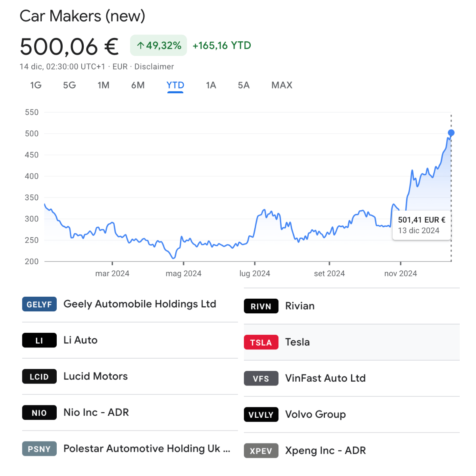The image size is (476, 476).
Task: Open VinFast Auto Ltd stock entry
Action: point(351,378)
